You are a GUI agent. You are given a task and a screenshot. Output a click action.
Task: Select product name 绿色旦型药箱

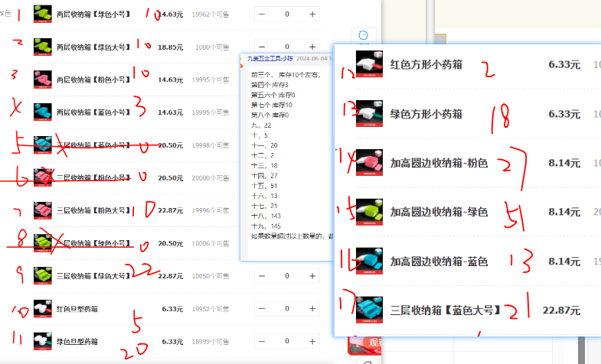tap(77, 341)
